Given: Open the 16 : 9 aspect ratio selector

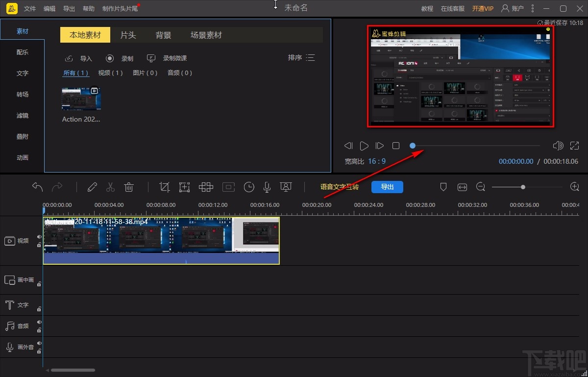Looking at the screenshot, I should (377, 161).
